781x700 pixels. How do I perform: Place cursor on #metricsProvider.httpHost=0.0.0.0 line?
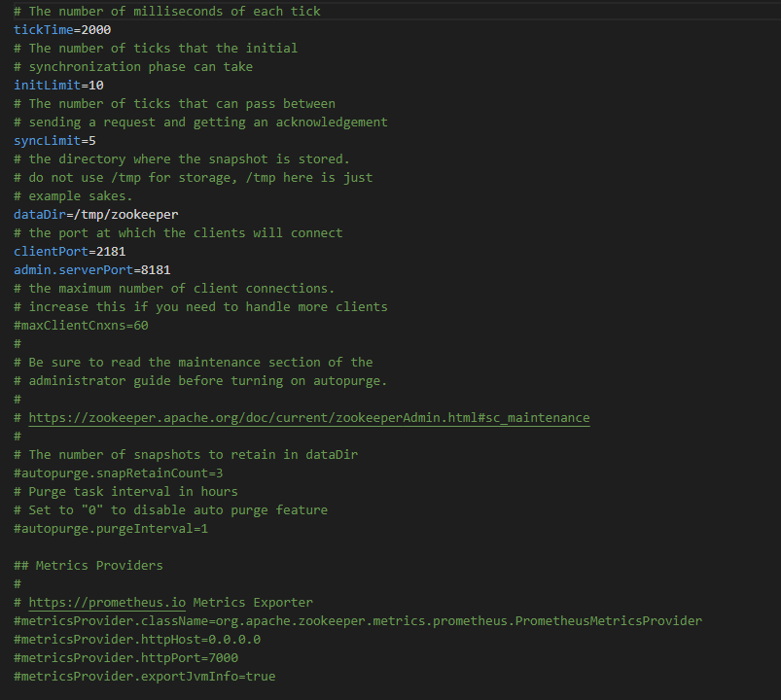click(136, 639)
